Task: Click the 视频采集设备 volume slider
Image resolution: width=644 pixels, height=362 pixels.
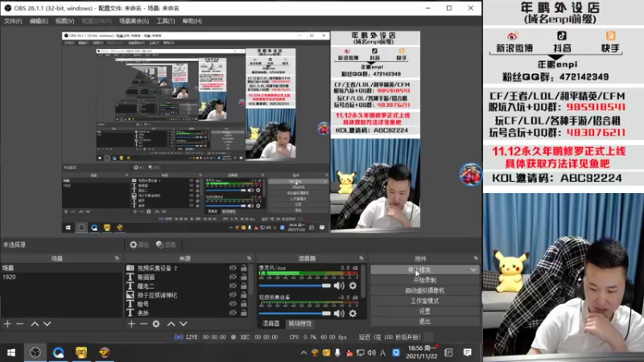Action: click(295, 314)
